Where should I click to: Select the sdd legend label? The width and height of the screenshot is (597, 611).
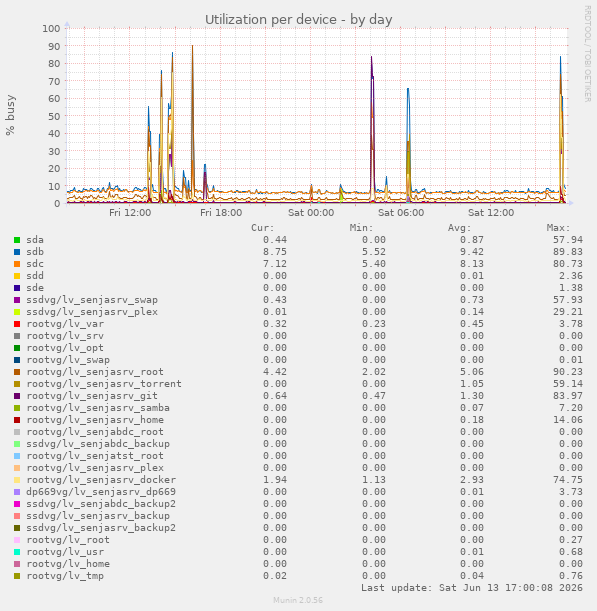coord(35,276)
